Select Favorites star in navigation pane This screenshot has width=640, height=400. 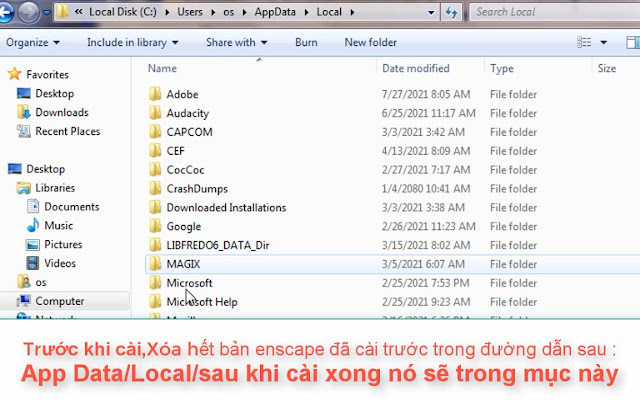15,74
